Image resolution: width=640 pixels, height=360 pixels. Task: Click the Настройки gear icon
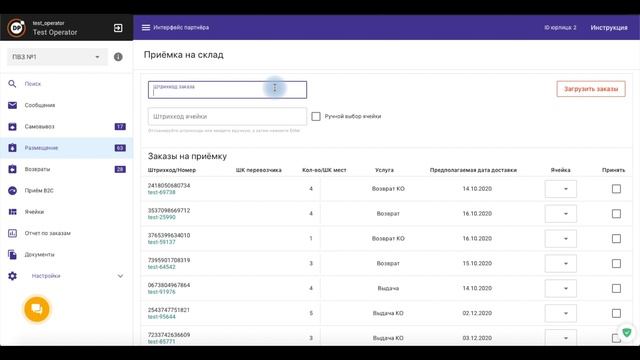(x=12, y=276)
